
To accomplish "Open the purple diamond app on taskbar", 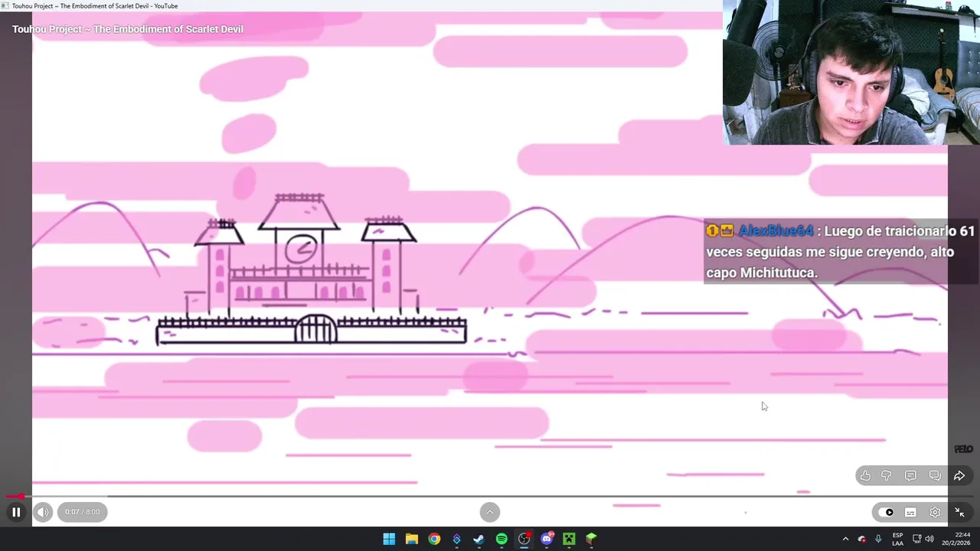I will (456, 539).
